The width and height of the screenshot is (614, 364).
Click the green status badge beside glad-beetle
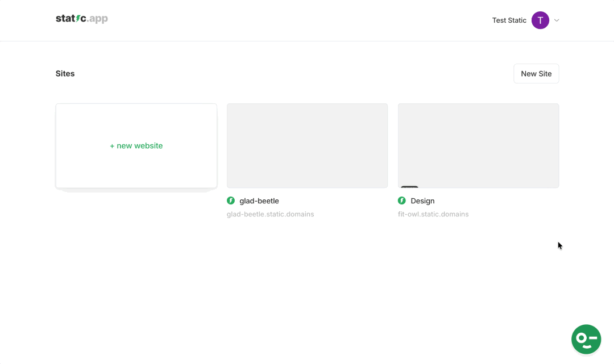pos(230,200)
